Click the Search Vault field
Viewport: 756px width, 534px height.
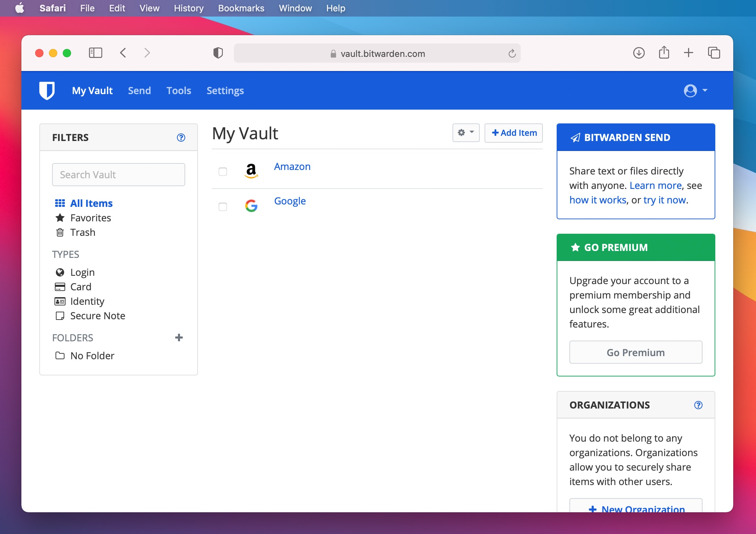(118, 175)
